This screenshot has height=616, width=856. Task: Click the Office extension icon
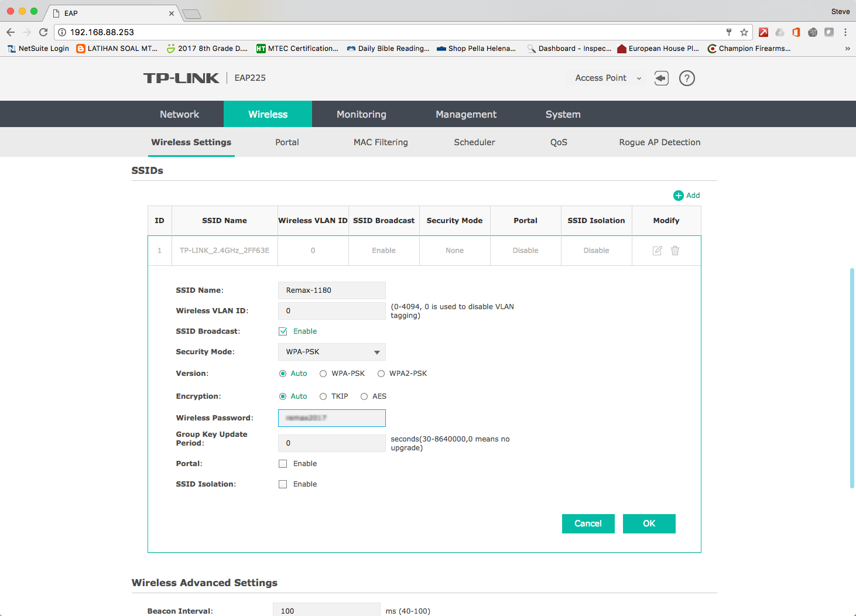(x=796, y=32)
